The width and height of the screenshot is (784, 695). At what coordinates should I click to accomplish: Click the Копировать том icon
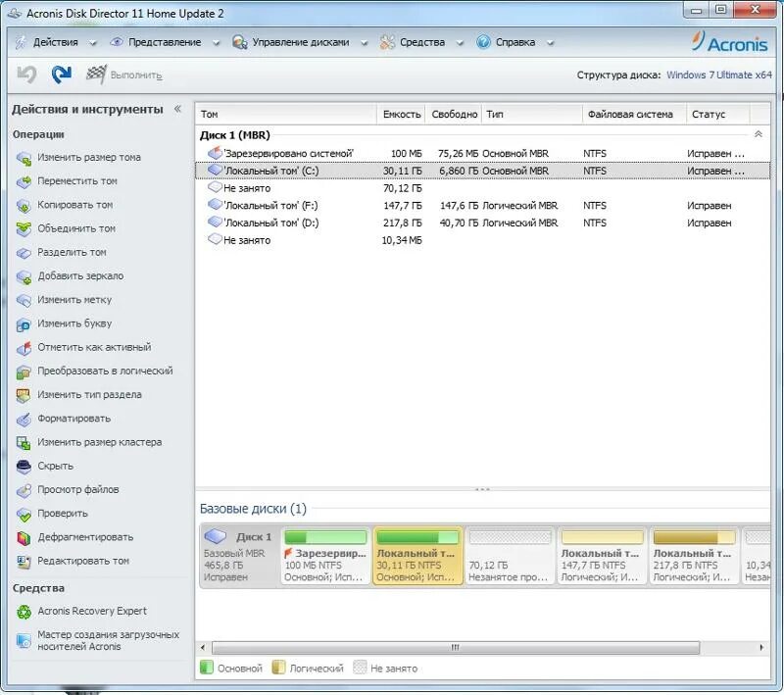24,206
